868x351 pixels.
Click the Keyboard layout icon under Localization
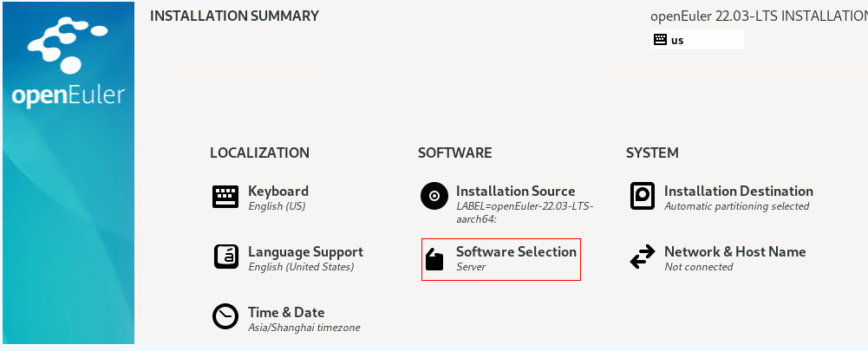(x=225, y=197)
